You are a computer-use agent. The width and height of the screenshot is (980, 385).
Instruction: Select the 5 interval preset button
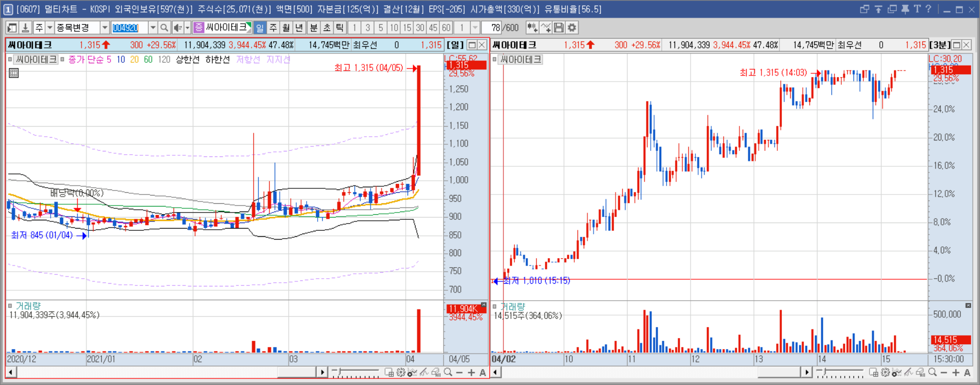(x=380, y=28)
